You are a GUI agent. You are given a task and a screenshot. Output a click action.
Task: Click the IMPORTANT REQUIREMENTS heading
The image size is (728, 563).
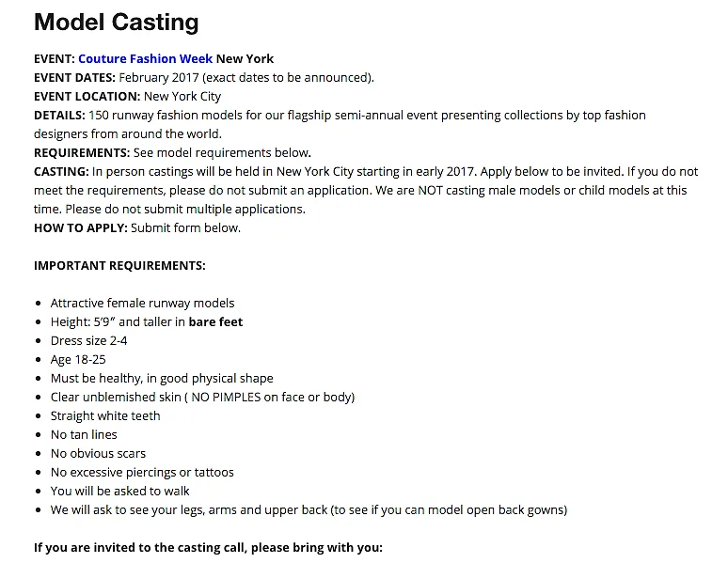[119, 265]
